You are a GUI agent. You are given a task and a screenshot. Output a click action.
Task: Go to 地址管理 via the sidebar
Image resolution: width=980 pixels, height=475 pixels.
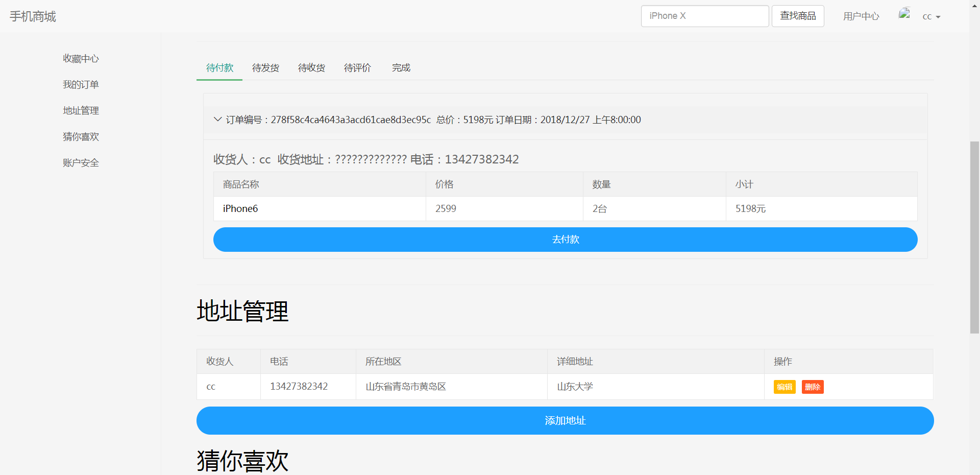(x=80, y=110)
